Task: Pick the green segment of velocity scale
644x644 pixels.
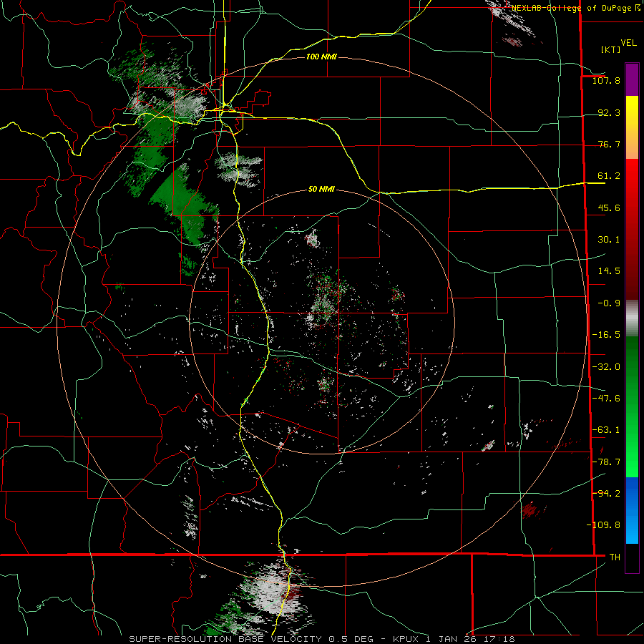Action: click(x=632, y=406)
